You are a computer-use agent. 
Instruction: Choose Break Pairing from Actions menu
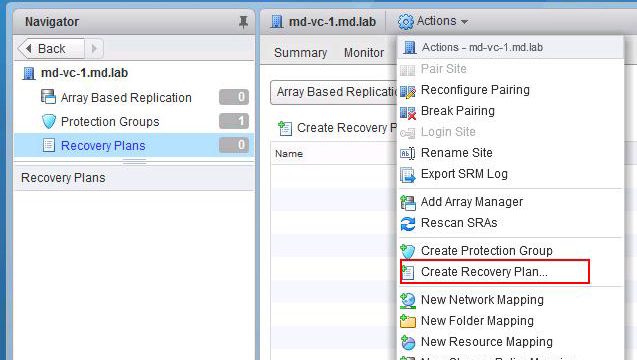(x=457, y=111)
